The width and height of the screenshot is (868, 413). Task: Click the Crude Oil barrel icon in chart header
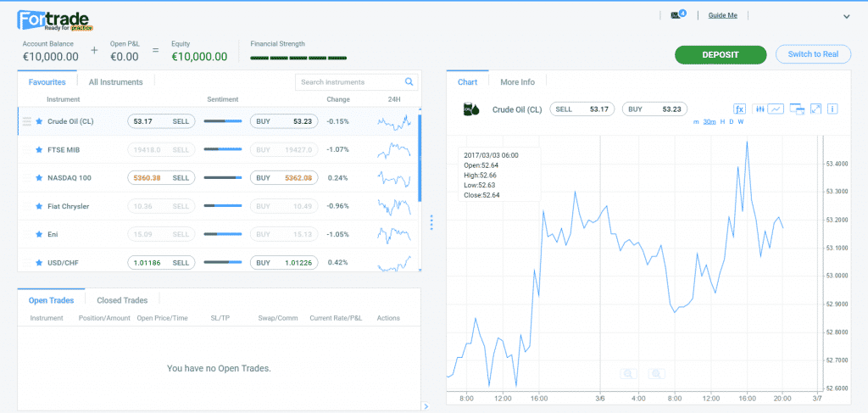point(470,109)
